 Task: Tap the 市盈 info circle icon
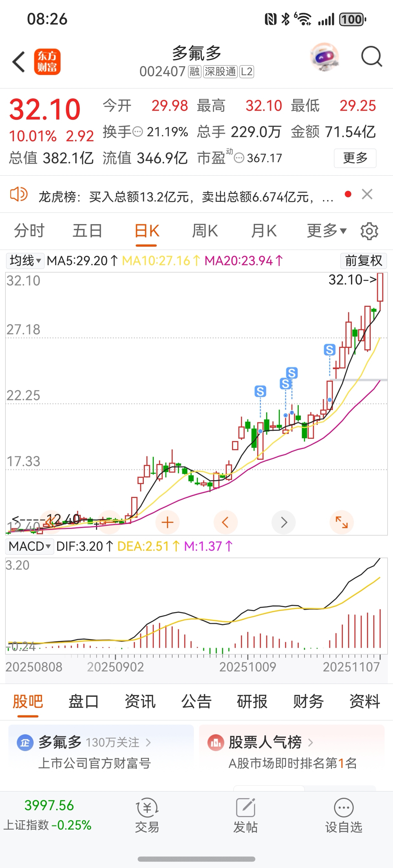click(239, 158)
